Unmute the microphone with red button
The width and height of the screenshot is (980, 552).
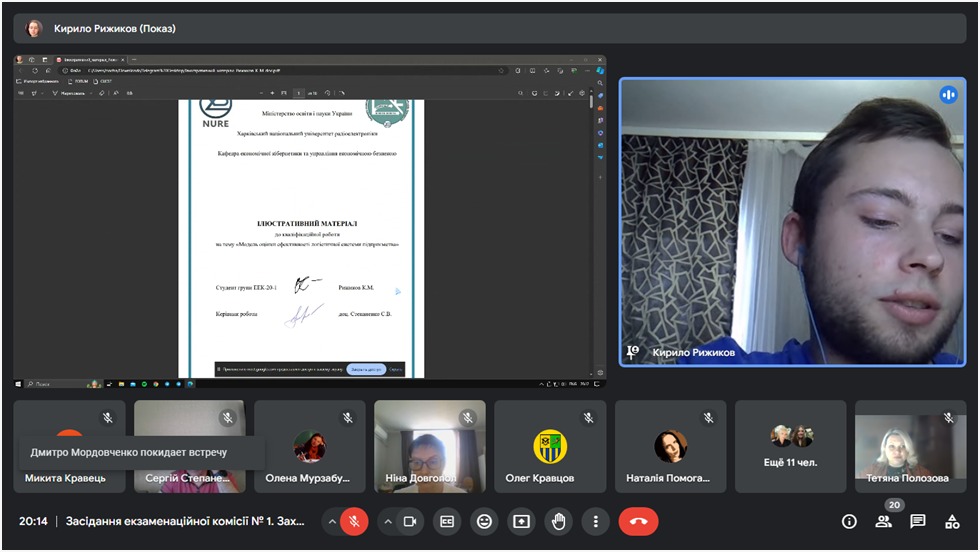(x=354, y=521)
